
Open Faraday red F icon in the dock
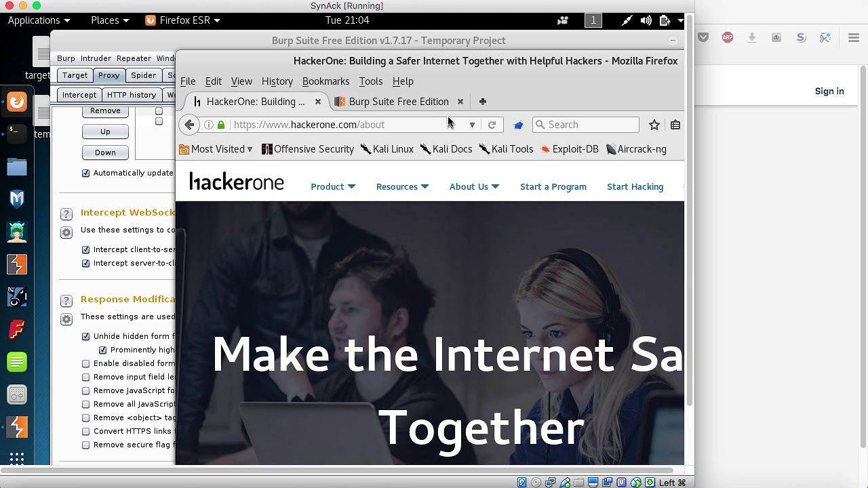click(17, 329)
